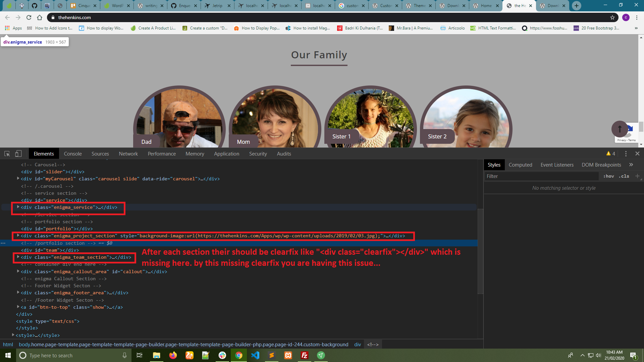Open Visual Studio Code from the taskbar
The width and height of the screenshot is (644, 362).
pyautogui.click(x=255, y=355)
